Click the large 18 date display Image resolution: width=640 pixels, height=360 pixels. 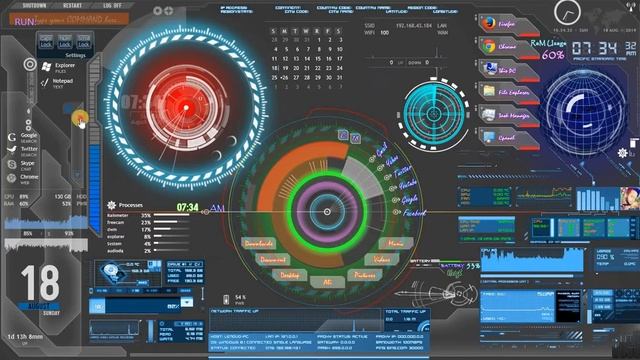pos(40,283)
